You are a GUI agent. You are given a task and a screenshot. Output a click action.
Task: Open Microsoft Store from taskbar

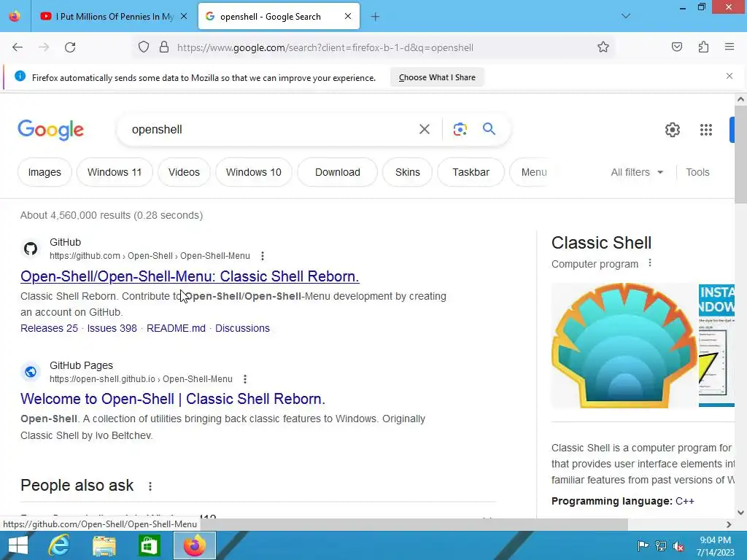coord(149,545)
